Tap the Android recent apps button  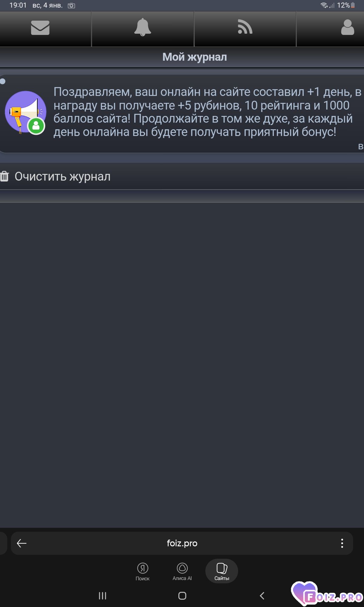tap(103, 596)
